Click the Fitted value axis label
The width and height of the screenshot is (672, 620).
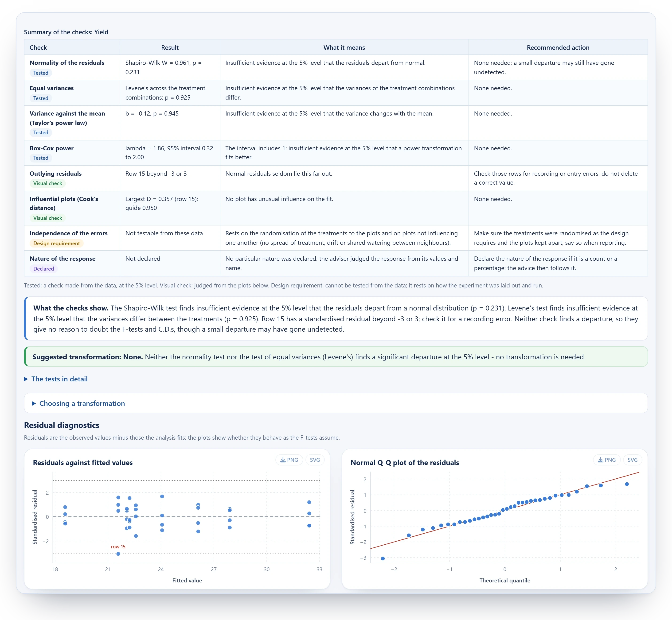coord(187,580)
